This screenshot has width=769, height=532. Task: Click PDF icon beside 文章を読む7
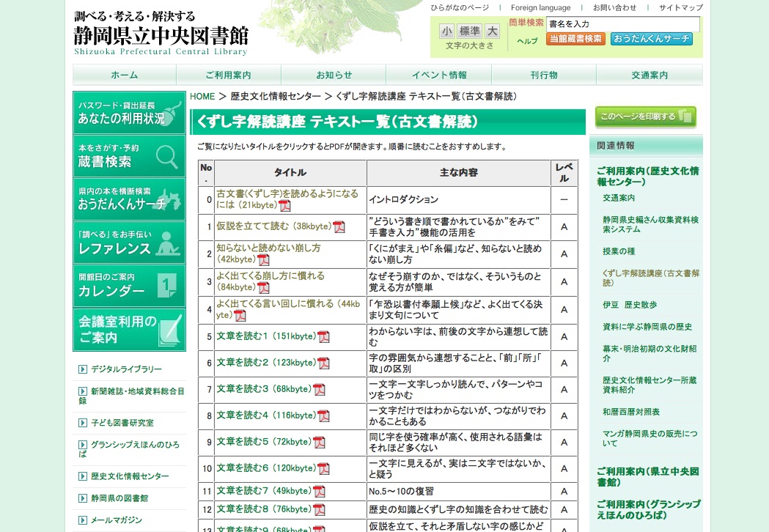(319, 491)
